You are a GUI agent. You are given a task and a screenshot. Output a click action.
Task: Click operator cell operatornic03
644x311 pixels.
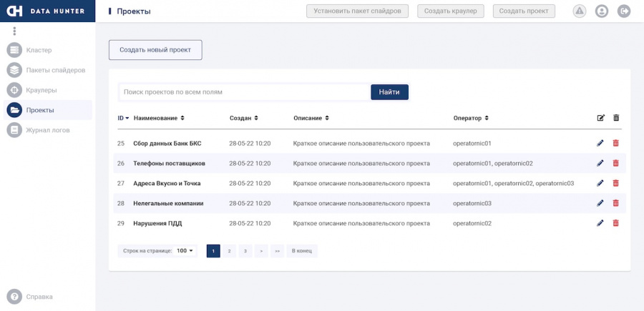(x=472, y=203)
